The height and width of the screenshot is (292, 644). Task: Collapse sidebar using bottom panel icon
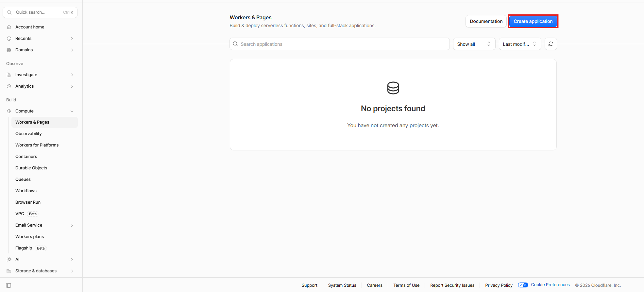tap(9, 285)
